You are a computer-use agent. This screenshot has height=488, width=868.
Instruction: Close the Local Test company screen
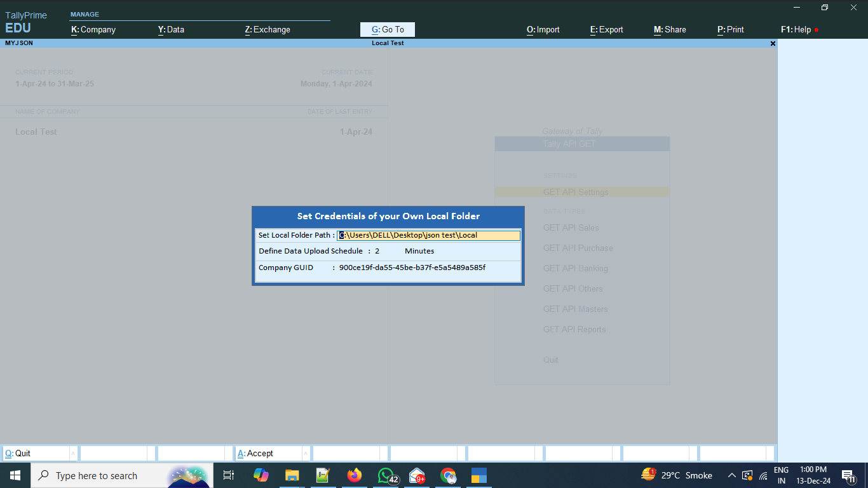pos(773,43)
